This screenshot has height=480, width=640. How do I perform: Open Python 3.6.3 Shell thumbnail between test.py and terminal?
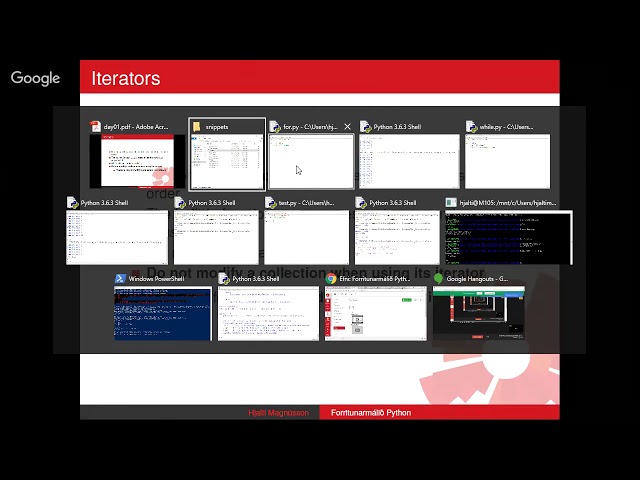click(x=397, y=237)
